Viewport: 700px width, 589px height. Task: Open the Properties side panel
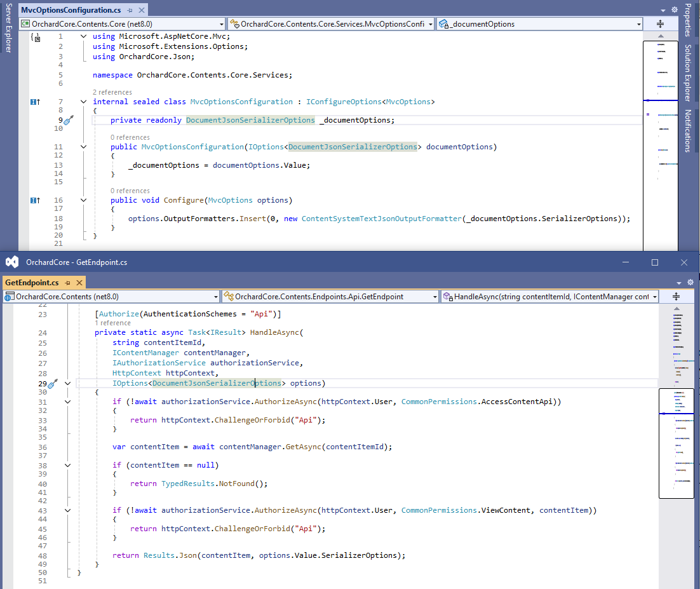point(687,20)
